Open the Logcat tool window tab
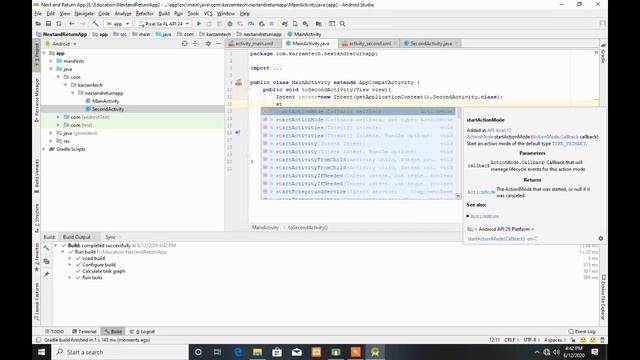Image resolution: width=640 pixels, height=360 pixels. (142, 331)
